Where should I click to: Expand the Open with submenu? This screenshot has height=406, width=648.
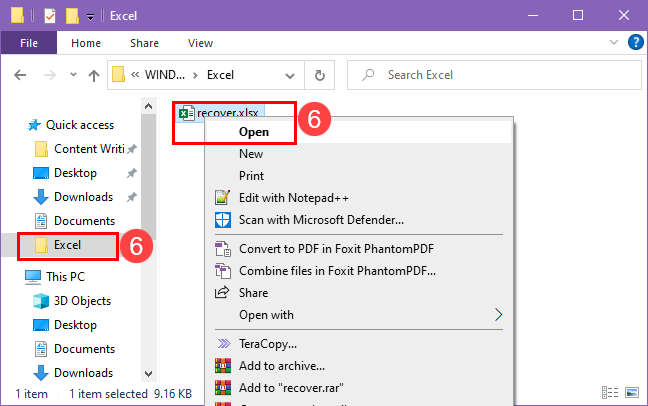[359, 315]
